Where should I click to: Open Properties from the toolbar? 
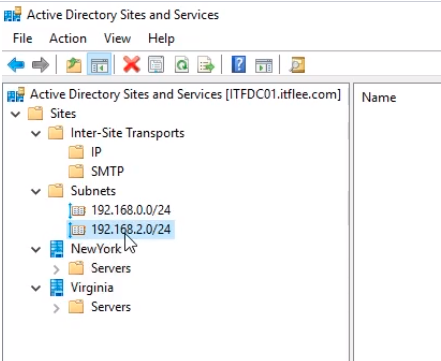156,64
